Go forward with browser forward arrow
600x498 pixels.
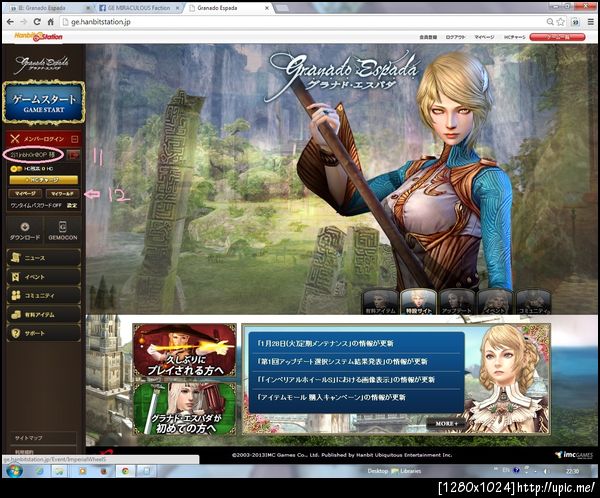(24, 22)
